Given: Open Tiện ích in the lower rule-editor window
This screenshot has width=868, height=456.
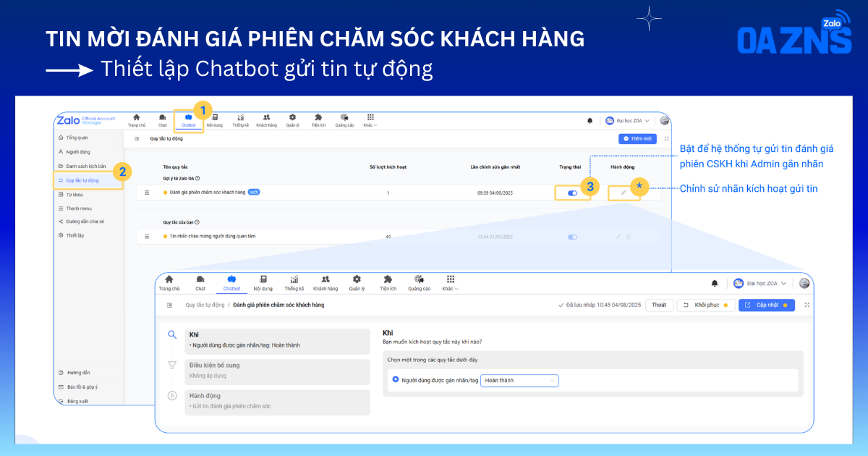Looking at the screenshot, I should [x=388, y=283].
